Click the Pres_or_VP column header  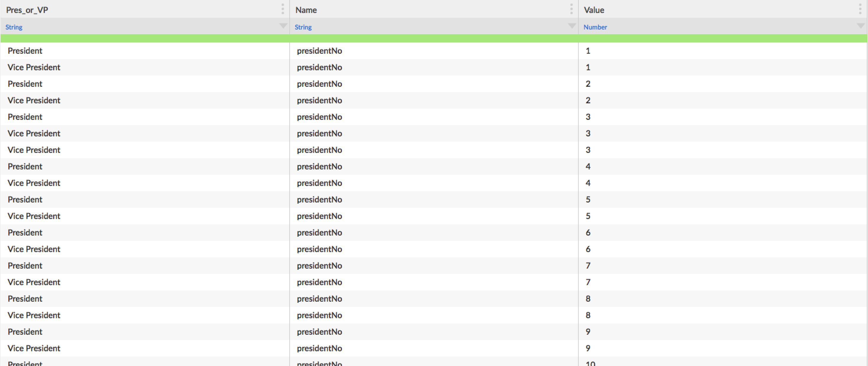tap(27, 10)
